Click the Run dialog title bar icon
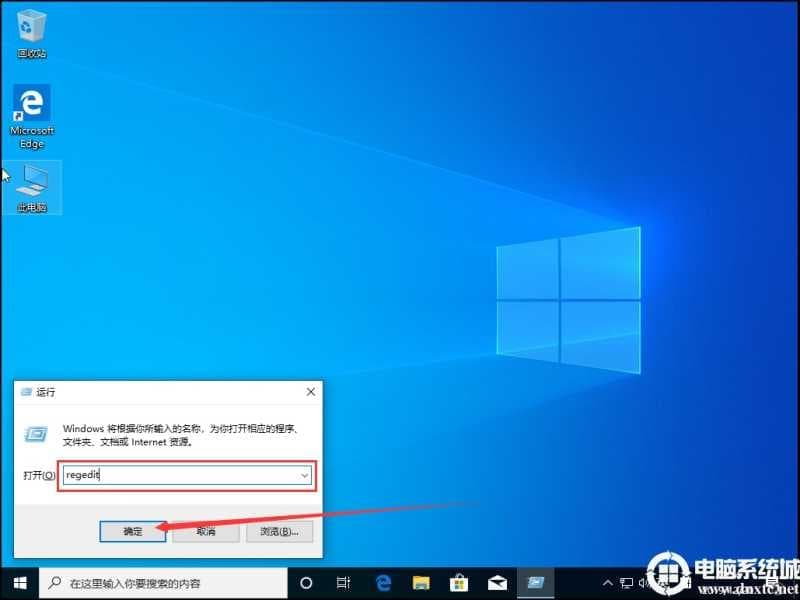Screen dimensions: 800x600 26,392
